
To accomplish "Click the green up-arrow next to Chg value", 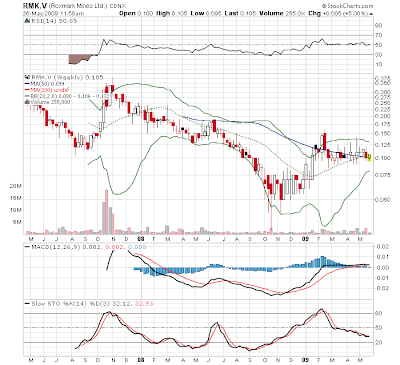I will click(371, 14).
